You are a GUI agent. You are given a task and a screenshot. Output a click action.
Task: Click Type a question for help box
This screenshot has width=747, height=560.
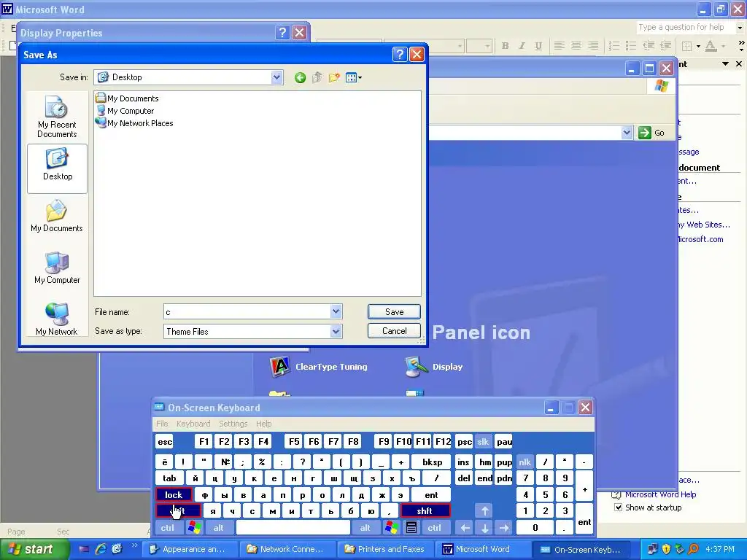686,28
